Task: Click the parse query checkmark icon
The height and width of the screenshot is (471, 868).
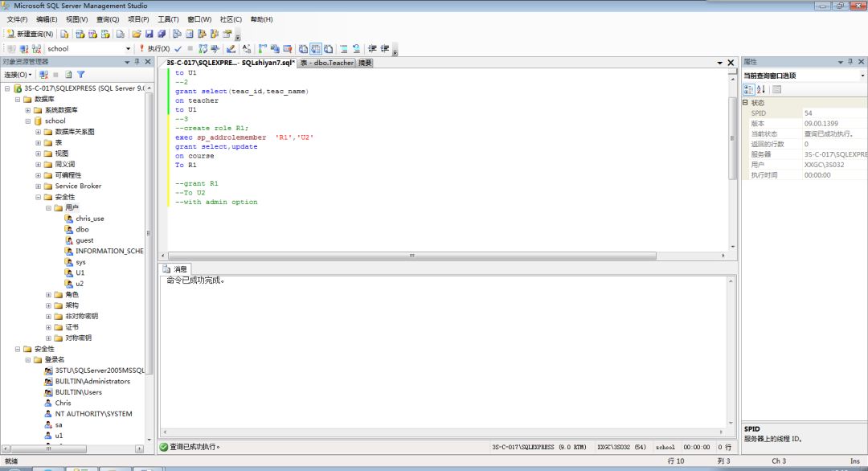Action: coord(178,48)
